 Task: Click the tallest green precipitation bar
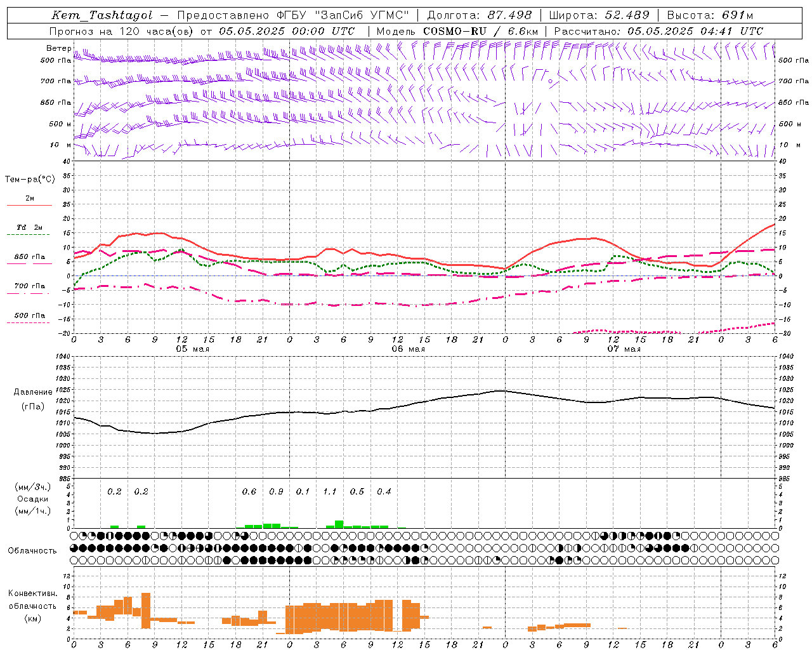click(339, 524)
